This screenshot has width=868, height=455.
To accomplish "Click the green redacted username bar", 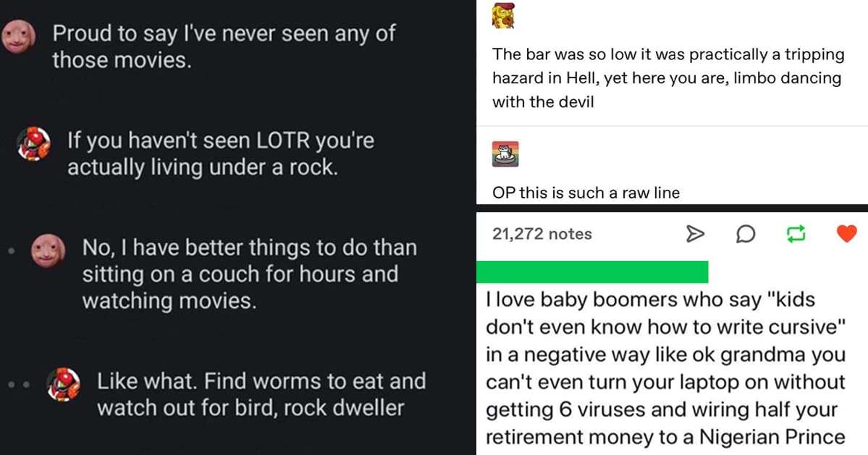I will 592,271.
